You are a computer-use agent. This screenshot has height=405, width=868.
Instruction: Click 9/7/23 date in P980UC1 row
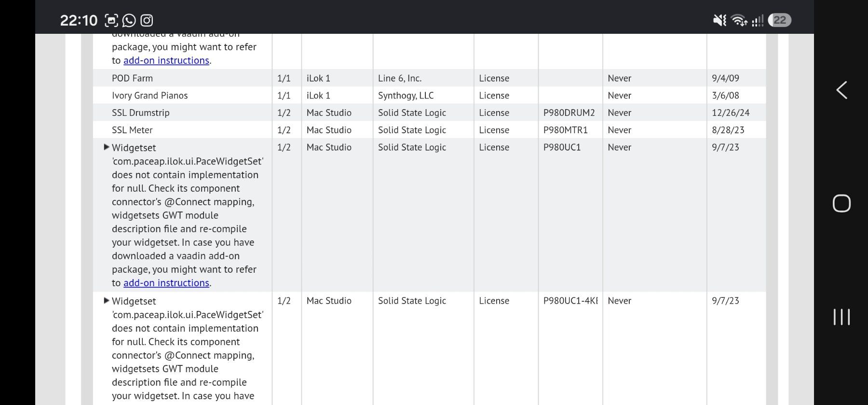725,147
